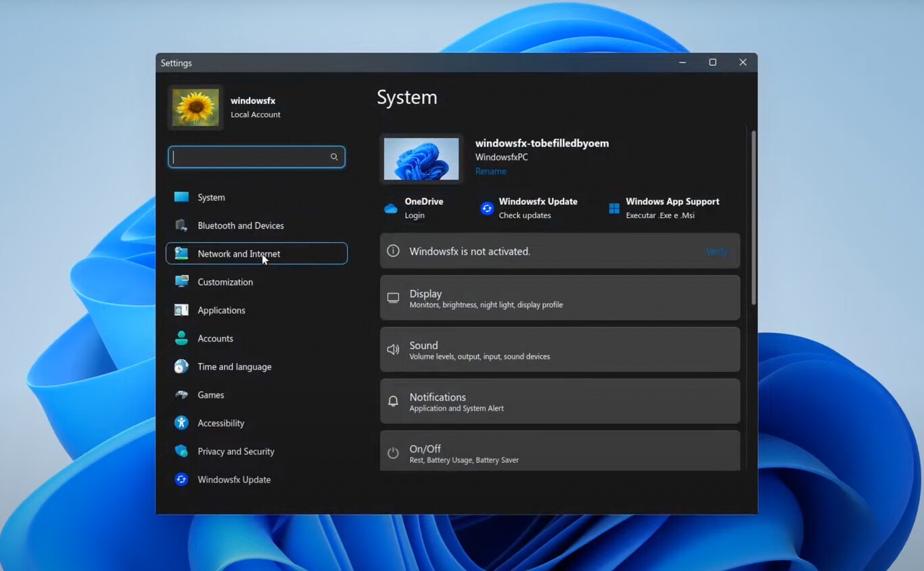
Task: Click Verify to activate Windowsfx
Action: 716,251
